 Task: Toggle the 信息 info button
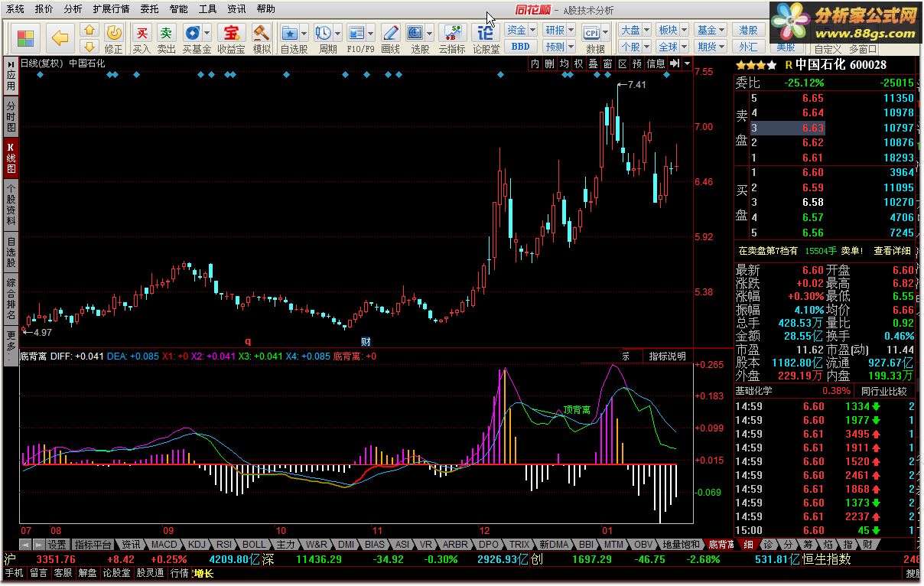[x=656, y=63]
